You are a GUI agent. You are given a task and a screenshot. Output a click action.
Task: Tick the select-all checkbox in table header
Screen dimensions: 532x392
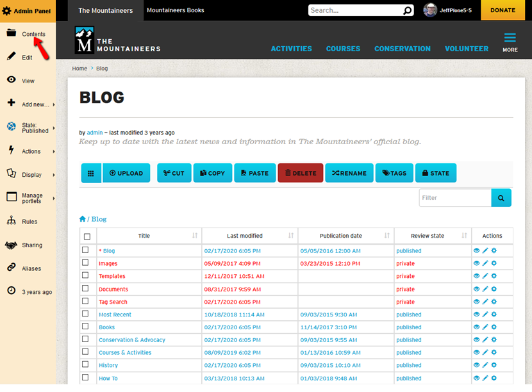87,236
